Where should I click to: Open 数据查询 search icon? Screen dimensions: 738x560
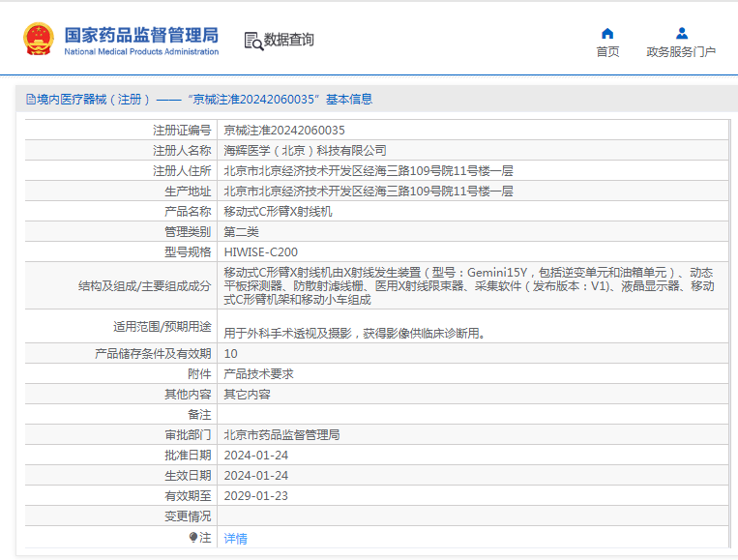click(253, 41)
